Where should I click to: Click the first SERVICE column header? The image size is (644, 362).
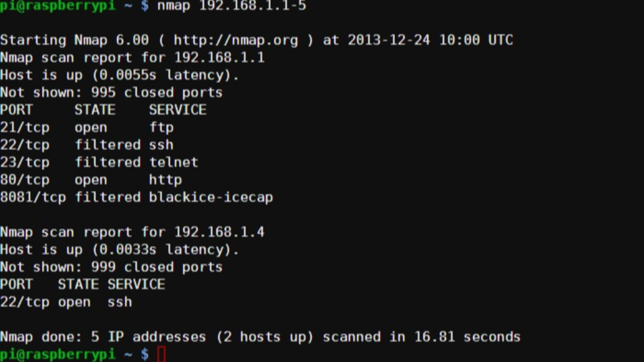178,110
